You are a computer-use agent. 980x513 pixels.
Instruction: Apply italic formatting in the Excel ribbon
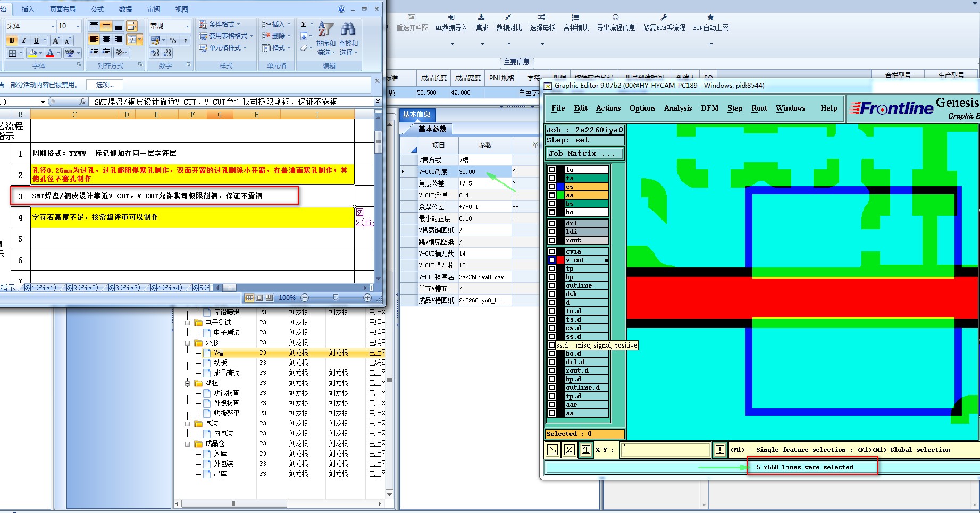click(24, 40)
